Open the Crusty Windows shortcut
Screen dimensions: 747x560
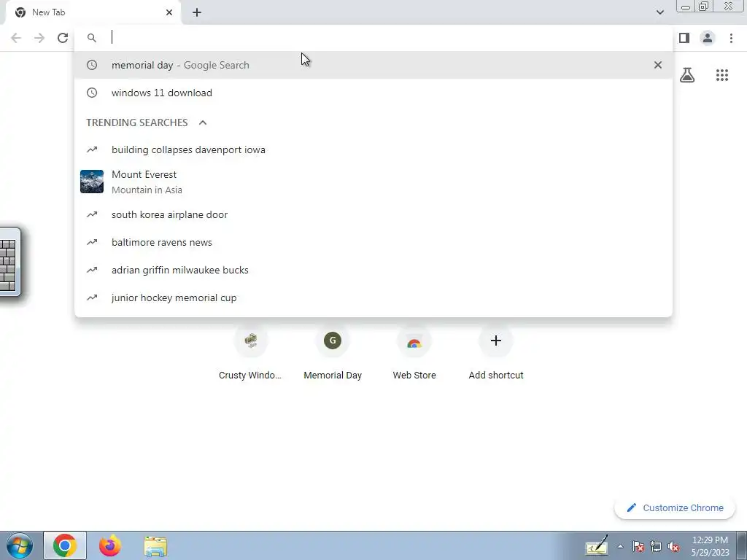[251, 354]
